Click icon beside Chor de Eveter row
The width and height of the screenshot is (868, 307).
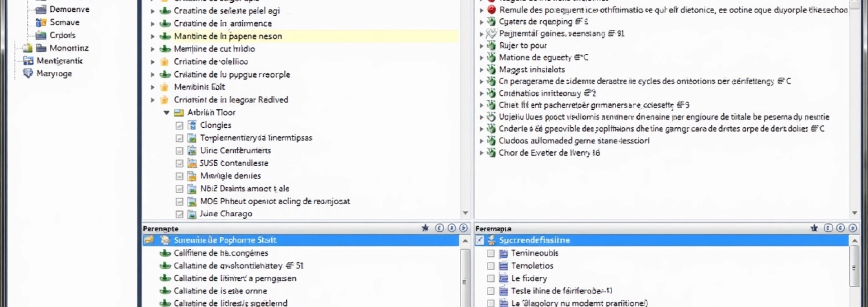pyautogui.click(x=491, y=153)
